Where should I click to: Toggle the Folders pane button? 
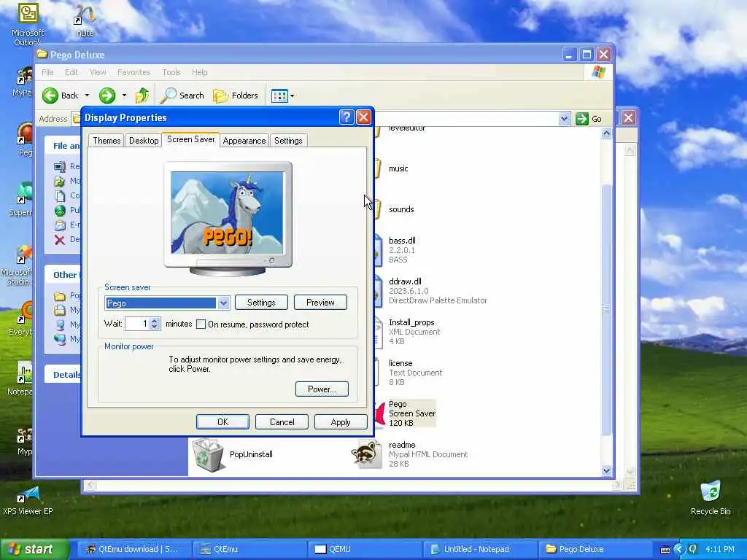click(236, 96)
